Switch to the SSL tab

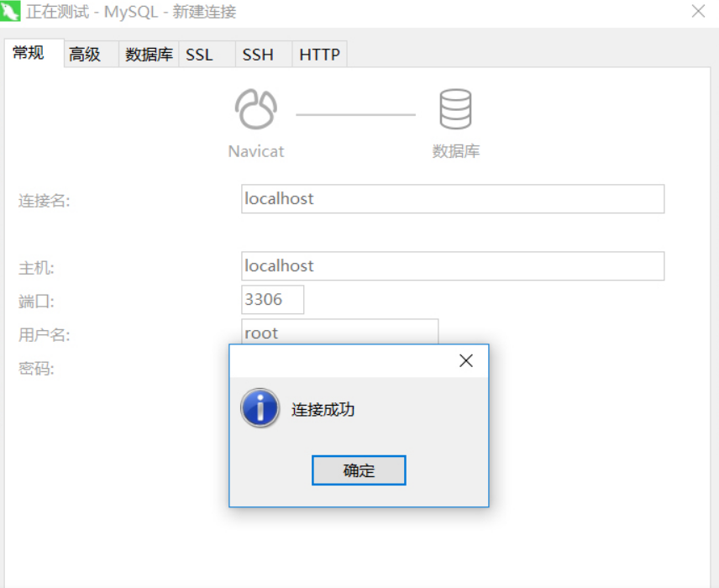click(207, 54)
